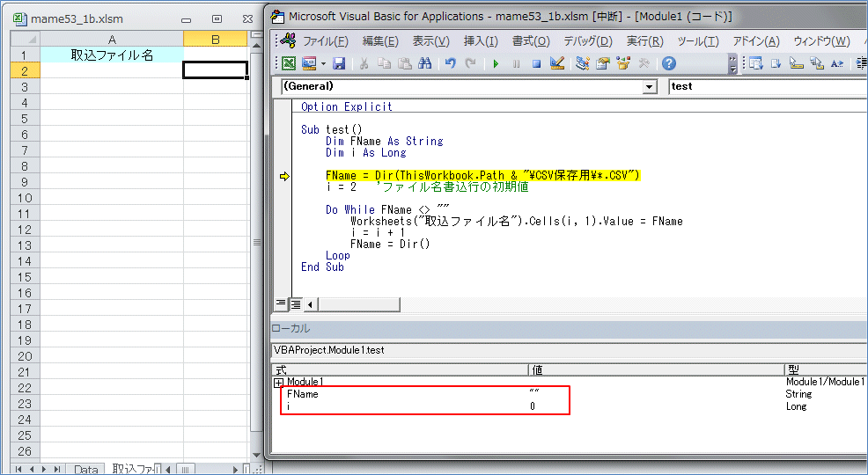Viewport: 868px width, 475px height.
Task: Open the 挿入(I) menu
Action: click(x=480, y=41)
